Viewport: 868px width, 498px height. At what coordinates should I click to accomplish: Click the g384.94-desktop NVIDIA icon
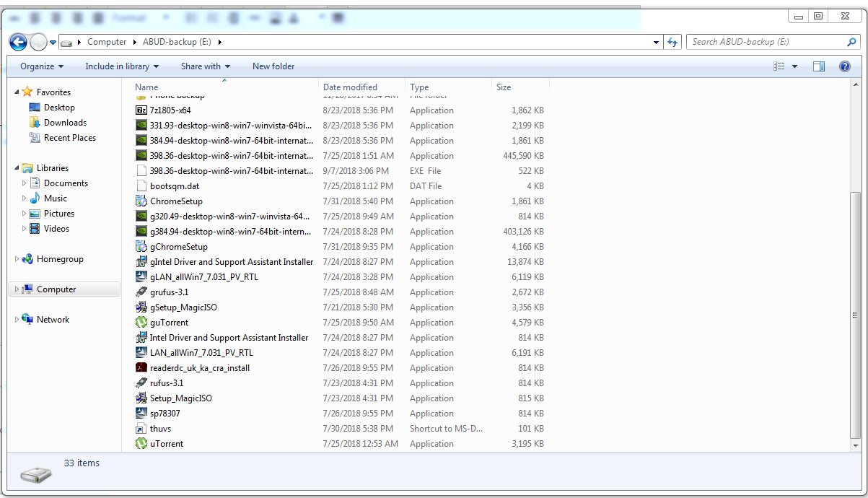[x=141, y=232]
